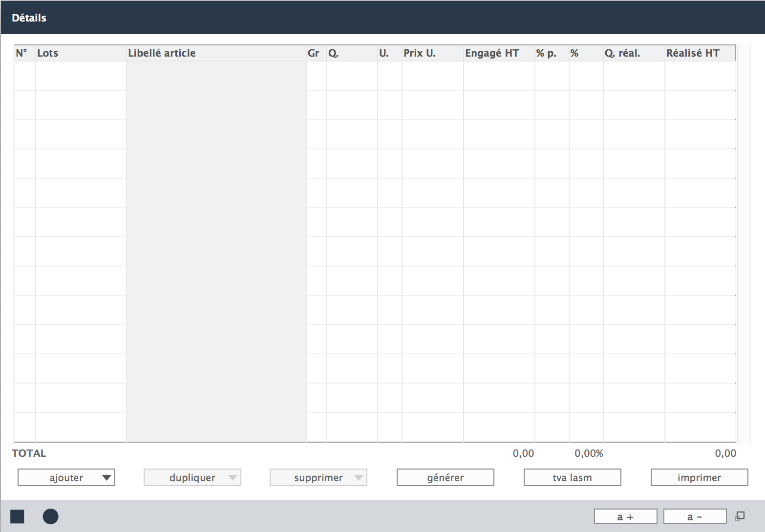The width and height of the screenshot is (765, 532).
Task: Decrease text size with a − button
Action: coord(695,516)
